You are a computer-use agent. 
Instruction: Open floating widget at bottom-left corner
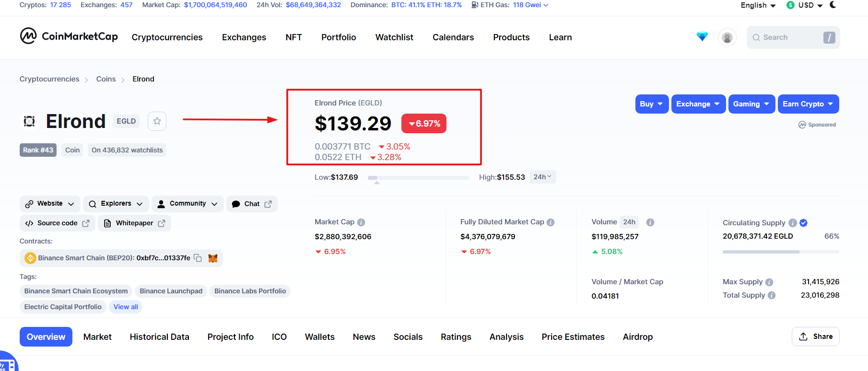click(7, 362)
